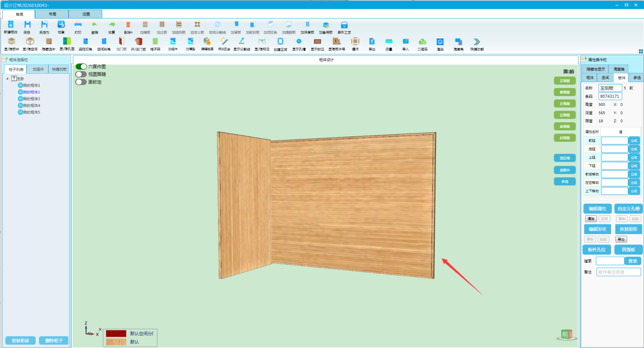Click the 快捷功能 shortcut functions icon
This screenshot has height=348, width=644.
(x=477, y=42)
